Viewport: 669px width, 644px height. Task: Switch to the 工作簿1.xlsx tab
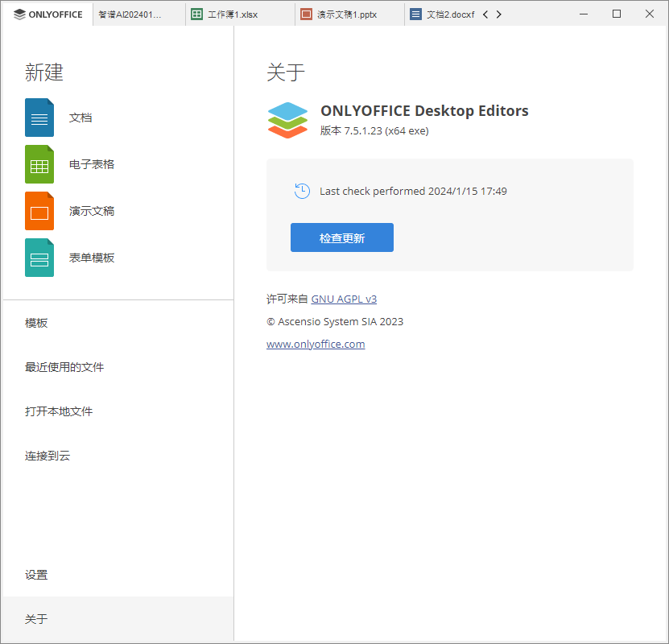[x=240, y=14]
